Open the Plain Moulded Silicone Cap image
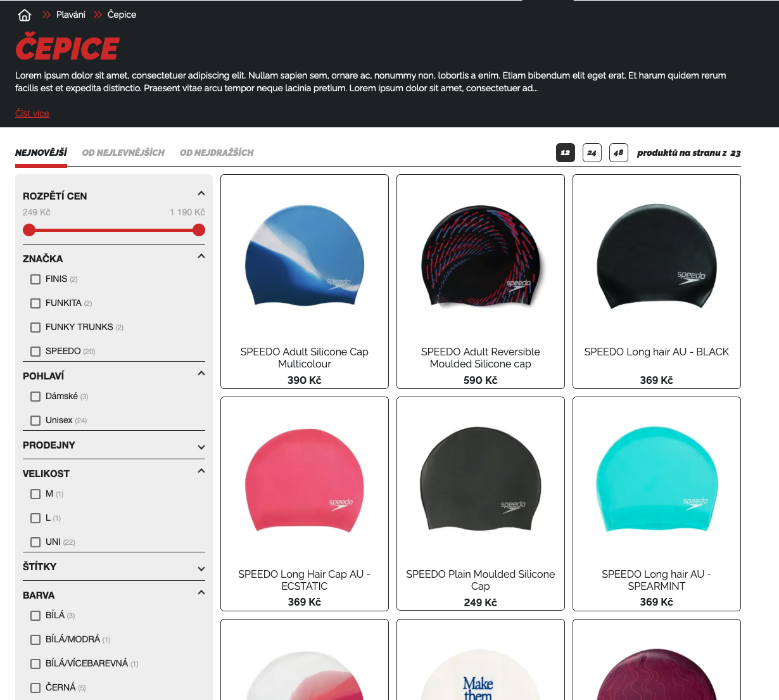 point(481,480)
